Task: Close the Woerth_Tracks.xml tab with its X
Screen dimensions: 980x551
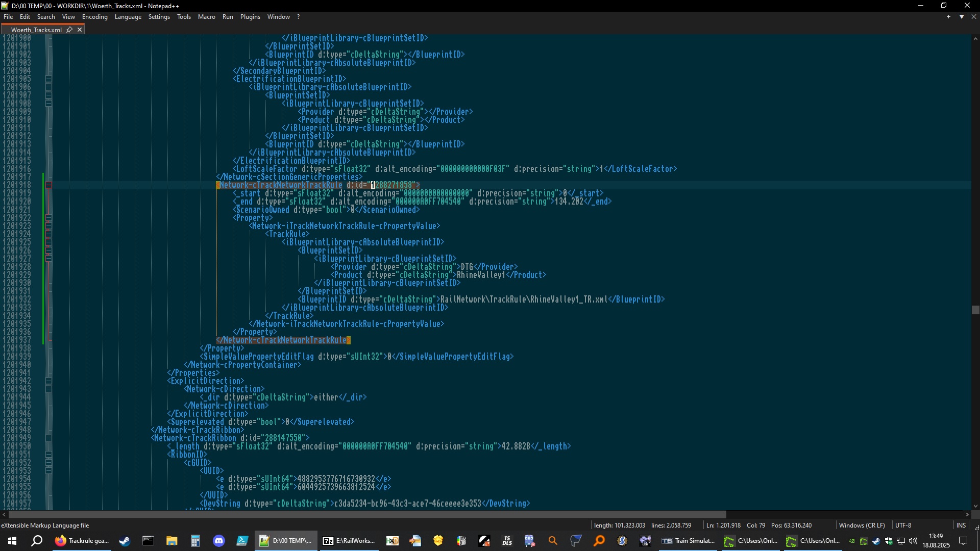Action: coord(80,30)
